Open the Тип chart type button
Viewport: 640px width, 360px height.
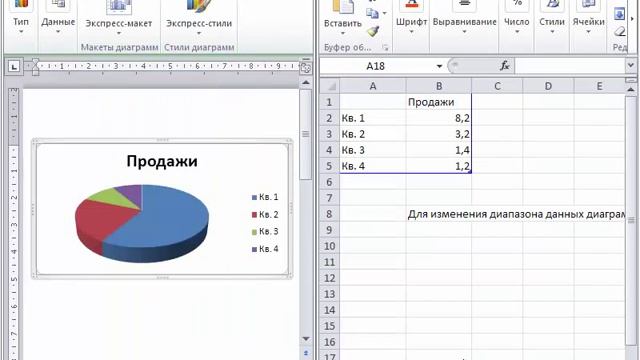pyautogui.click(x=20, y=18)
